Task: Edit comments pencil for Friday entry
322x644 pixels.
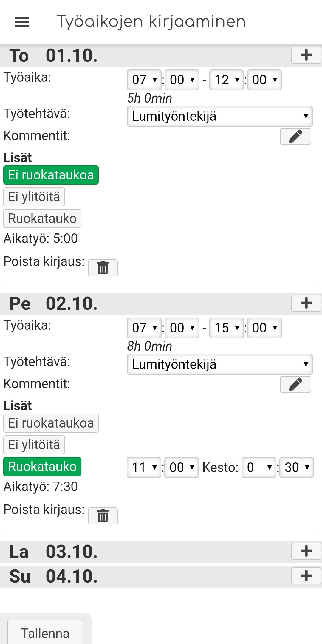Action: point(295,385)
